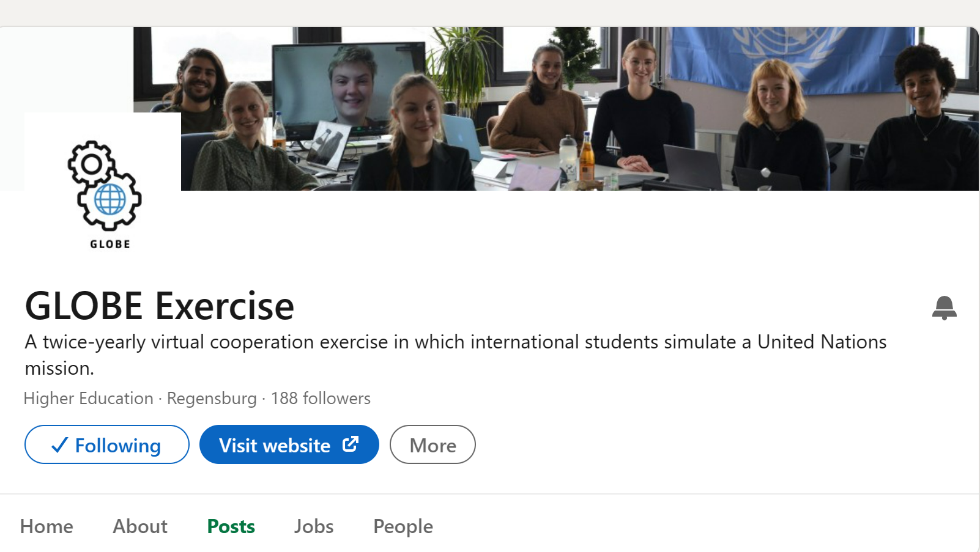Image resolution: width=980 pixels, height=552 pixels.
Task: Click the Higher Education industry label
Action: [x=89, y=399]
